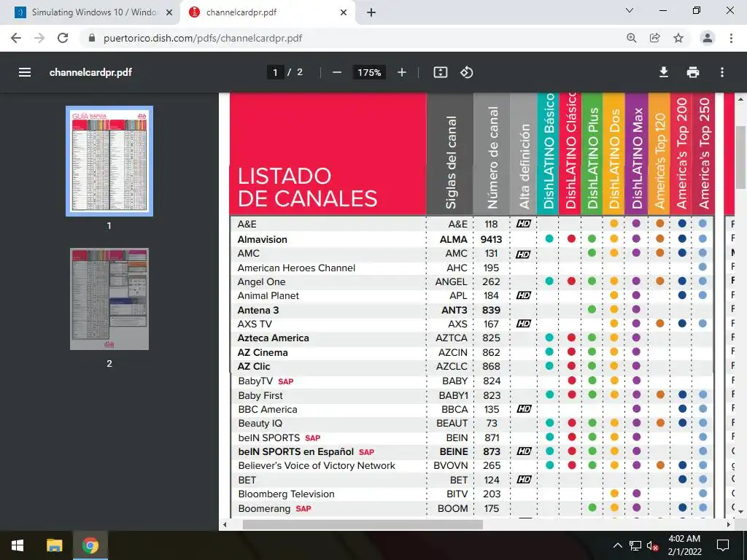747x560 pixels.
Task: Show hidden system tray icons
Action: pyautogui.click(x=617, y=545)
